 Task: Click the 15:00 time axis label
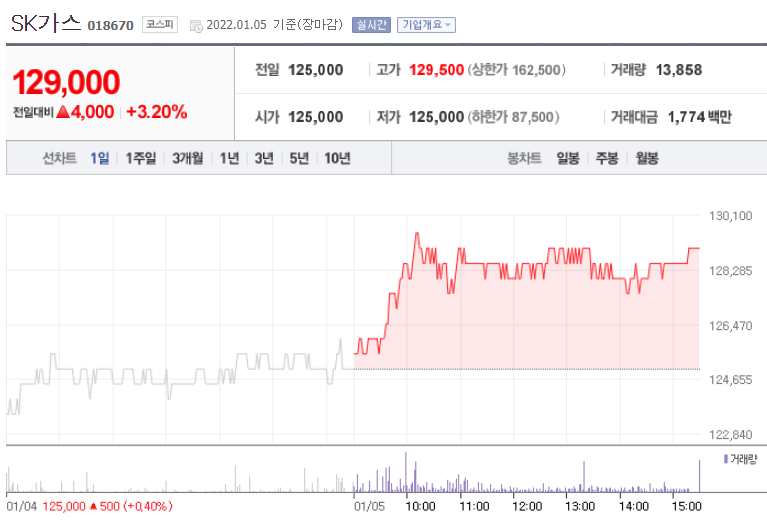pos(687,506)
